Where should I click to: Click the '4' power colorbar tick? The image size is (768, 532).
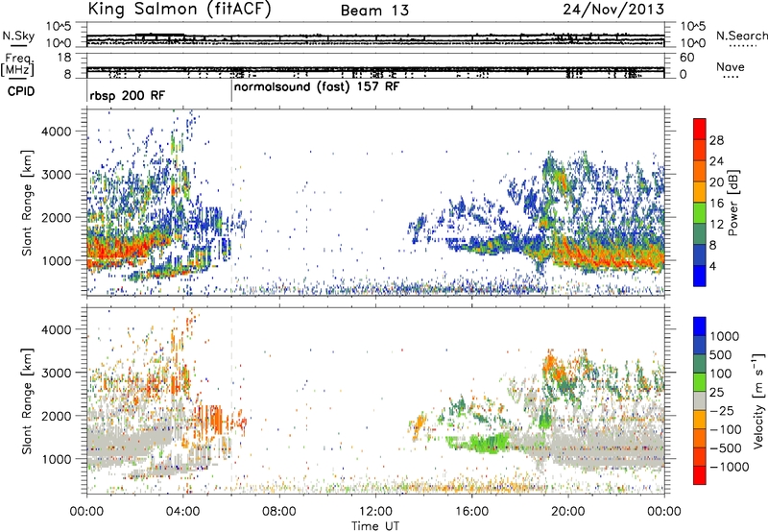[713, 266]
